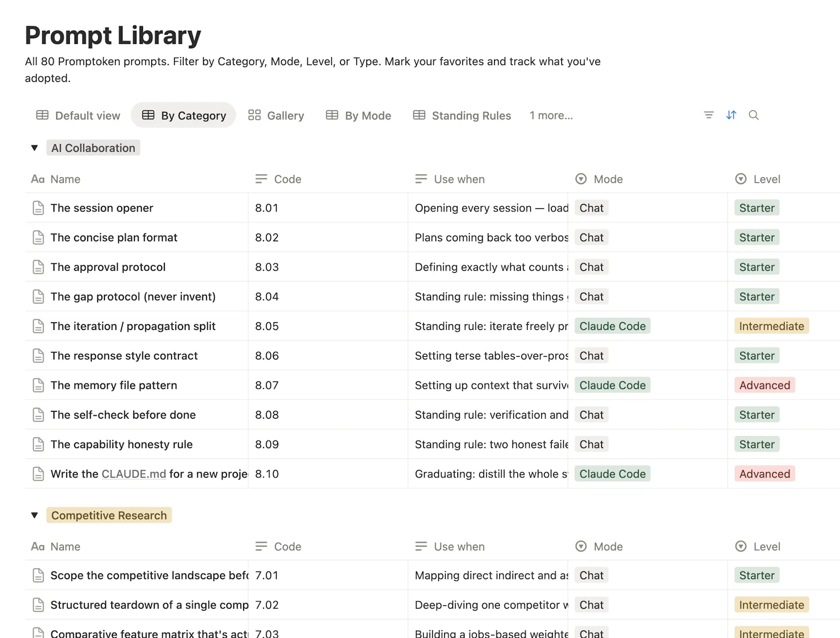Image resolution: width=840 pixels, height=638 pixels.
Task: Click the page icon beside Scope the competitive landscape
Action: 38,576
